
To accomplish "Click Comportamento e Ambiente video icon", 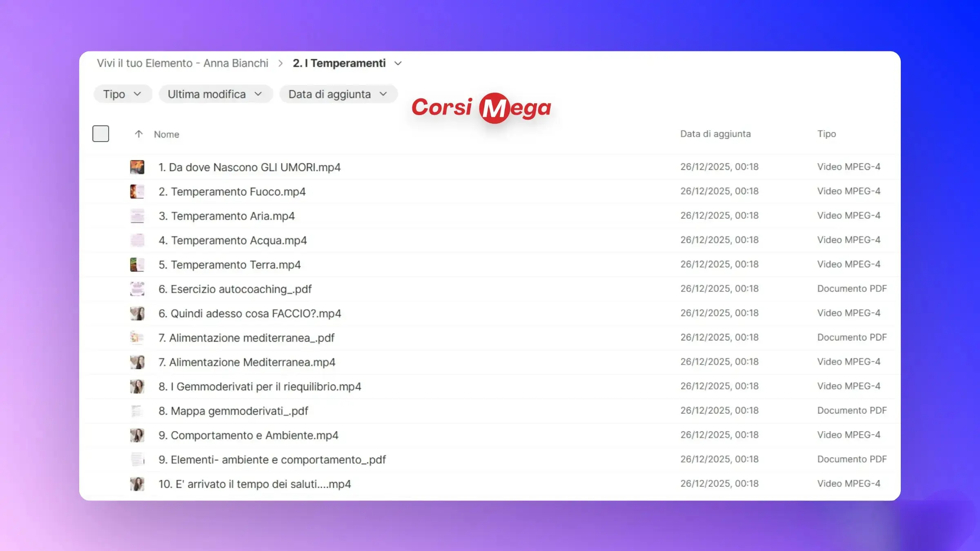I will tap(137, 435).
